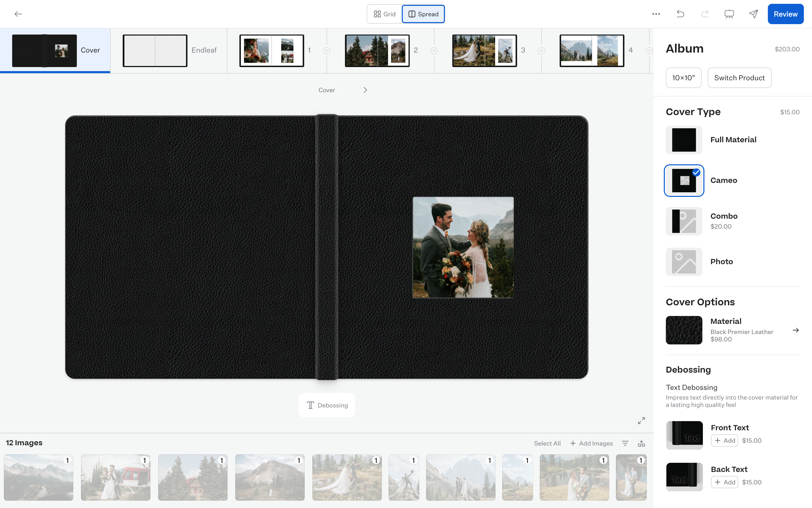Add Front Text debossing
Viewport: 812px width, 508px height.
pos(724,440)
